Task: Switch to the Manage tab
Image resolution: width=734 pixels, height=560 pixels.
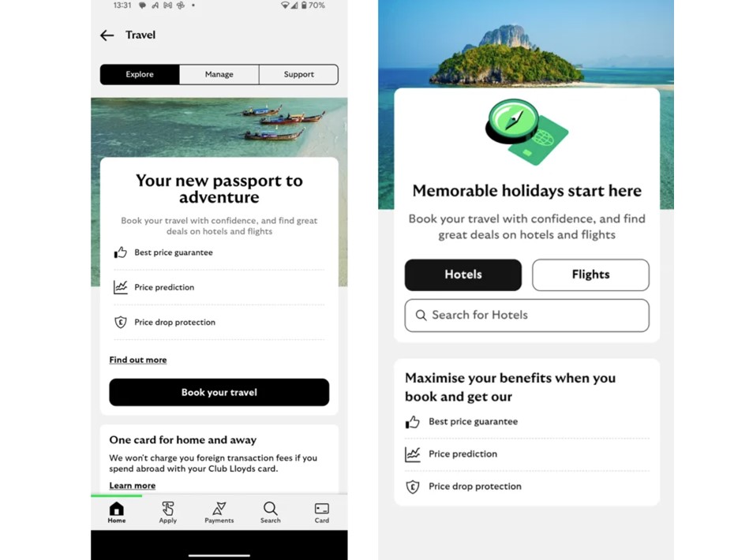Action: click(x=219, y=74)
